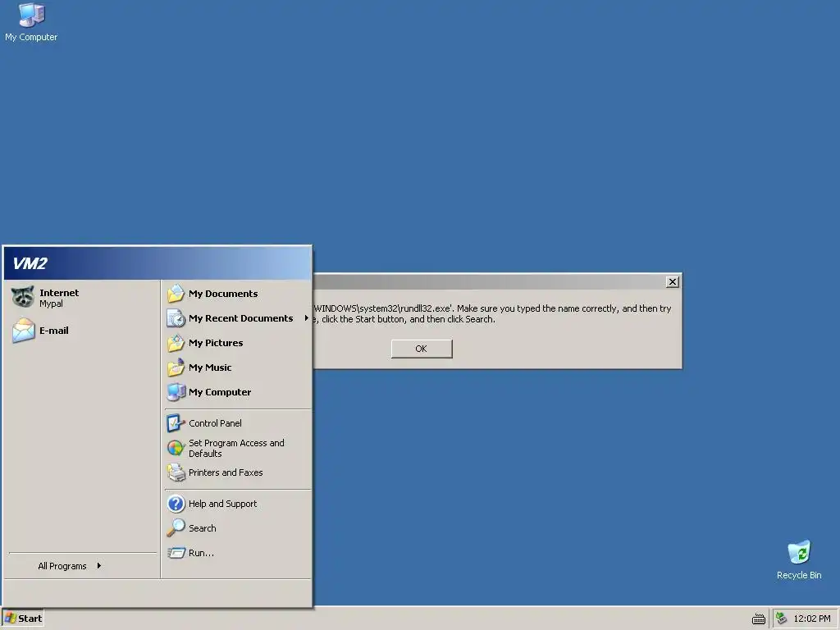
Task: Click the My Recent Documents icon
Action: pos(176,318)
